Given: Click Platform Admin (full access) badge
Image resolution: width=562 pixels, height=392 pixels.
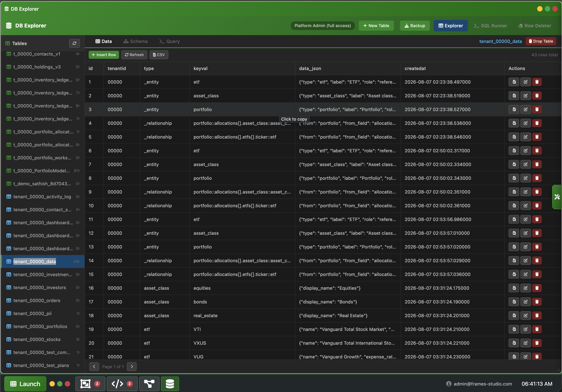Looking at the screenshot, I should click(323, 26).
